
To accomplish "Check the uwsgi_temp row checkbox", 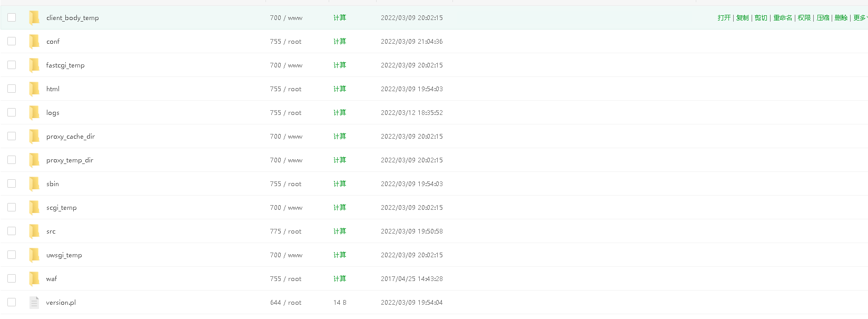I will (x=12, y=255).
